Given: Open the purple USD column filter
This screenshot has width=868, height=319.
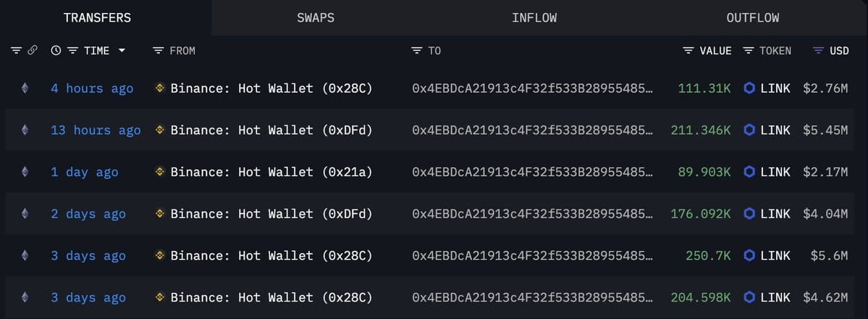Looking at the screenshot, I should pyautogui.click(x=818, y=51).
